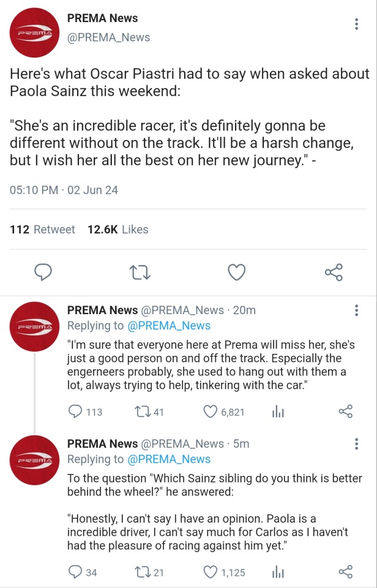This screenshot has height=588, width=377.
Task: Retweet the main PREMA News tweet
Action: tap(140, 272)
